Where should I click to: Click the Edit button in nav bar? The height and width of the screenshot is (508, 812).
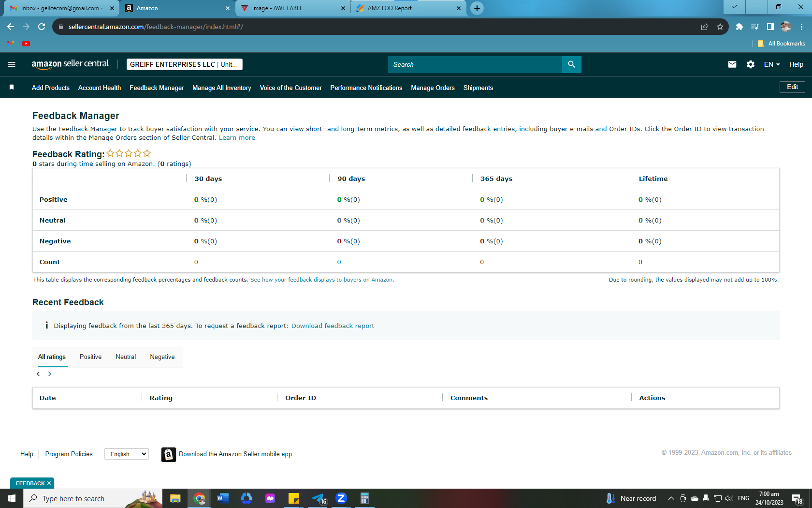coord(793,87)
